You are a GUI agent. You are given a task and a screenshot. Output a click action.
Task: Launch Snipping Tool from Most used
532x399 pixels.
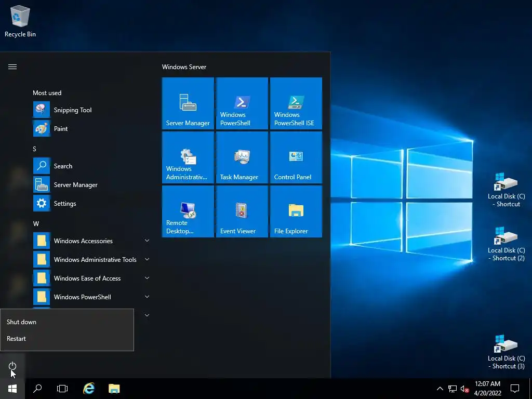[91, 110]
